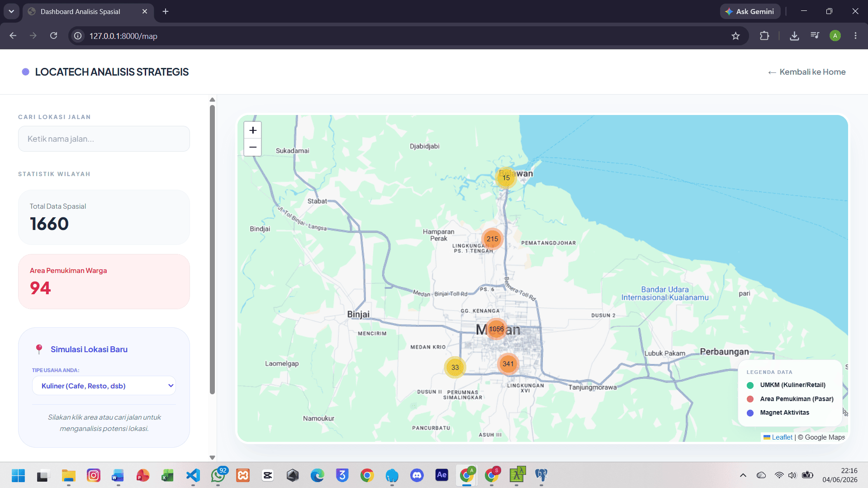View site information icon in address bar
Image resolution: width=868 pixels, height=488 pixels.
pyautogui.click(x=78, y=36)
